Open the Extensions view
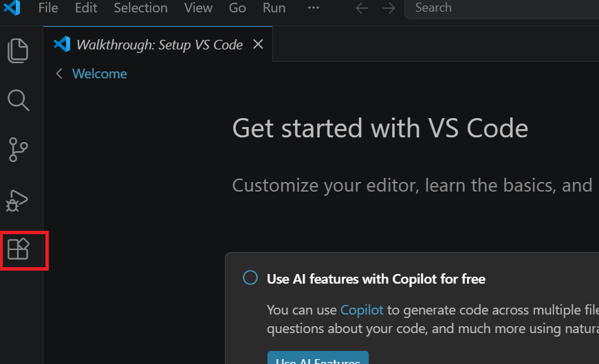The width and height of the screenshot is (599, 364). pos(18,249)
